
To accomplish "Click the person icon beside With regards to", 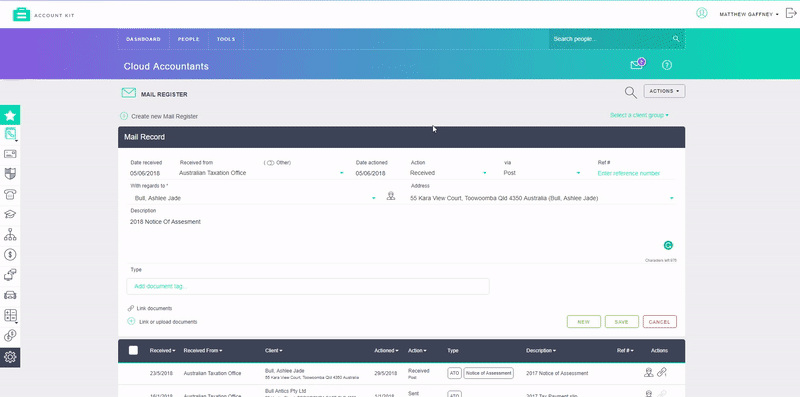I will (391, 196).
